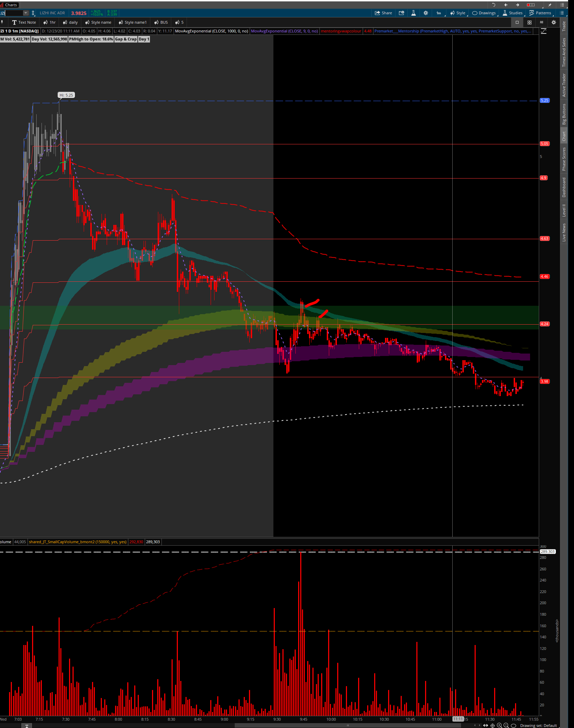574x728 pixels.
Task: Open chart settings gear in blue toolbar
Action: click(426, 13)
